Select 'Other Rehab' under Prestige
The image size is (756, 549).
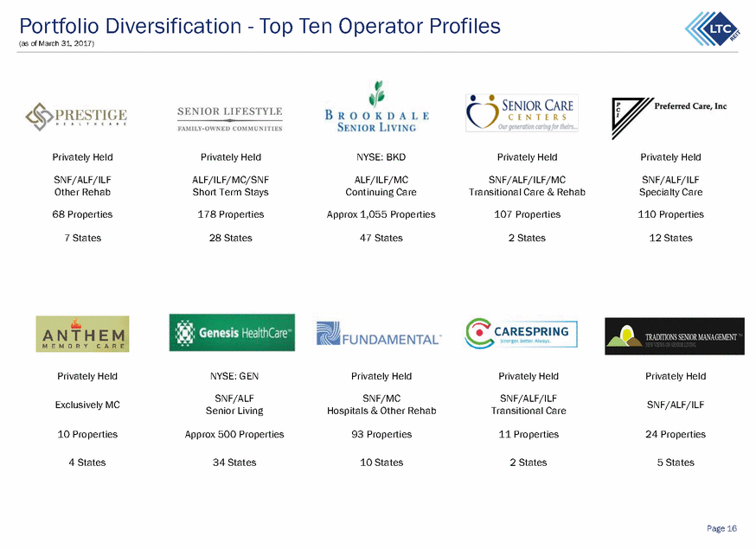click(82, 192)
